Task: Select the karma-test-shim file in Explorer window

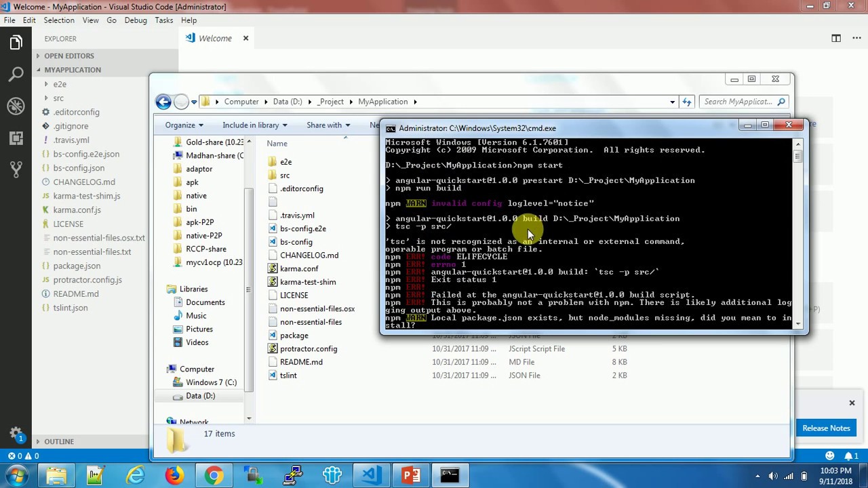Action: 308,282
